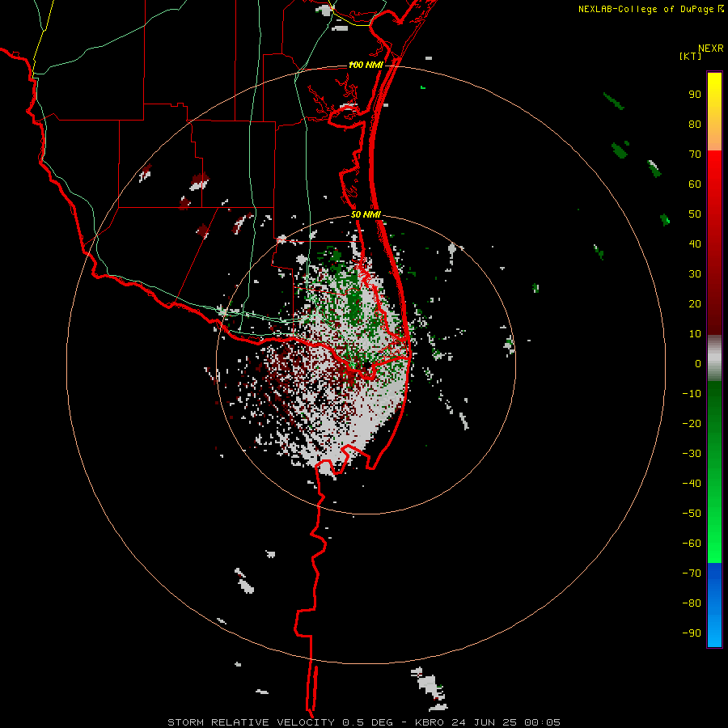
Task: Click the 80 value on the velocity scale
Action: coord(695,124)
